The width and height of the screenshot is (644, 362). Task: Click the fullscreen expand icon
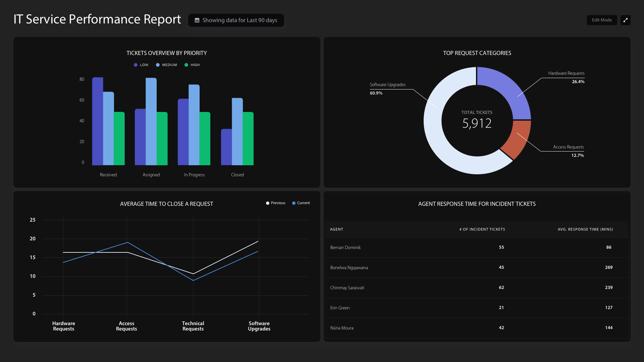pos(625,20)
